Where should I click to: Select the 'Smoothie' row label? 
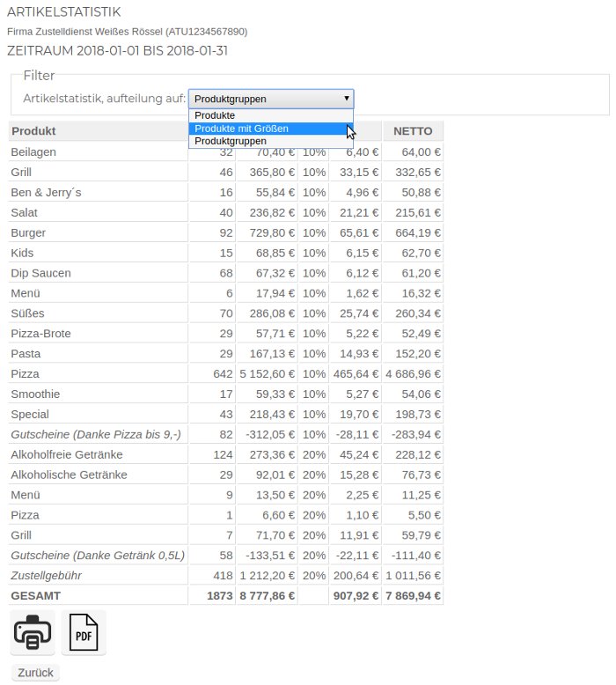click(x=35, y=394)
